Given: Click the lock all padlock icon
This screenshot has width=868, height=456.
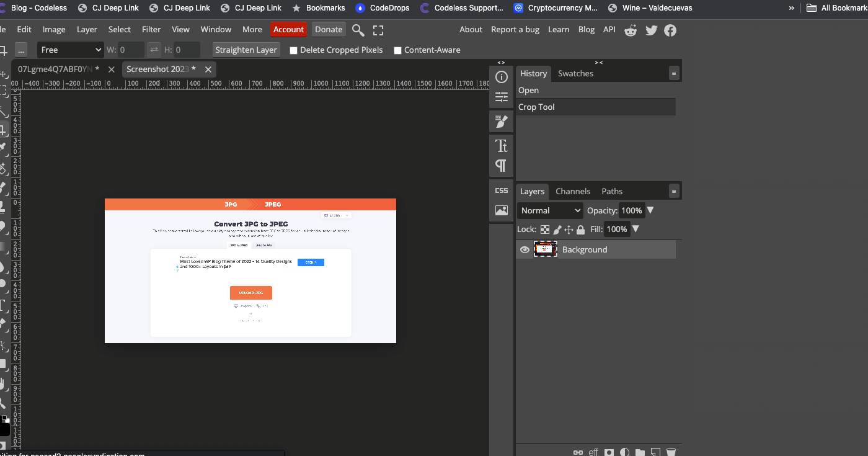Looking at the screenshot, I should pos(580,230).
